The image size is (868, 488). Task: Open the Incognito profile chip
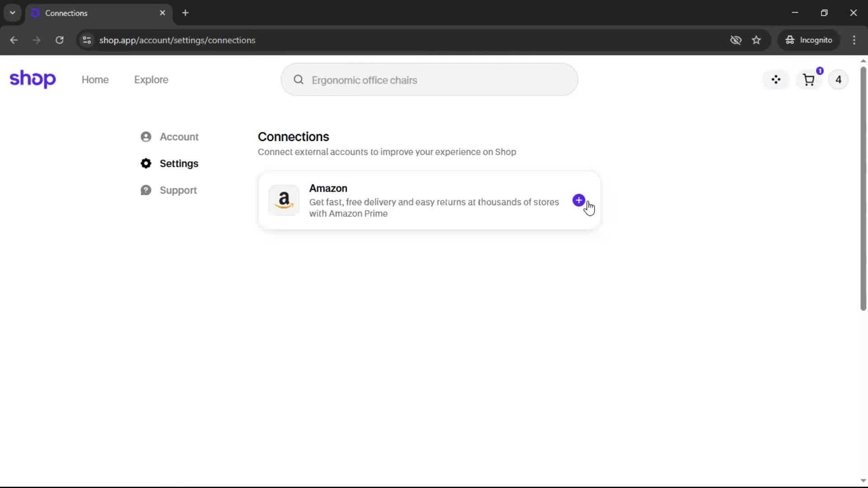[809, 40]
